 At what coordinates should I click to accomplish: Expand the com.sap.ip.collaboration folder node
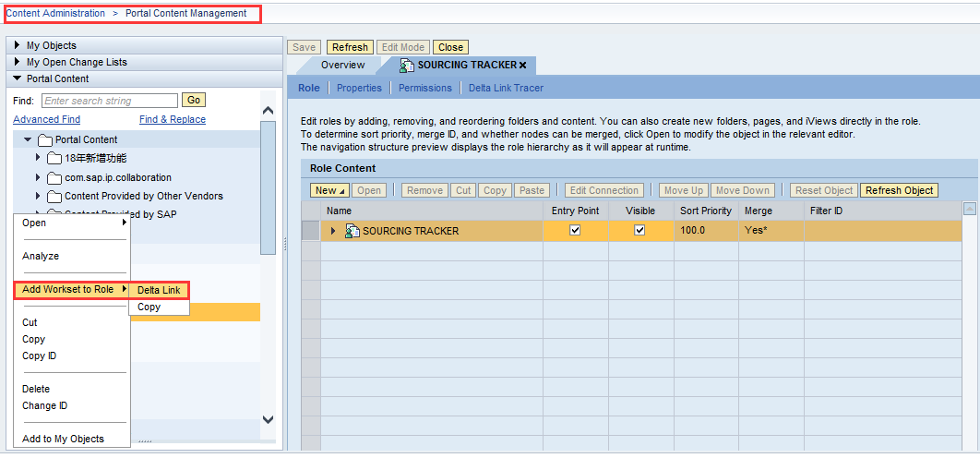click(38, 177)
